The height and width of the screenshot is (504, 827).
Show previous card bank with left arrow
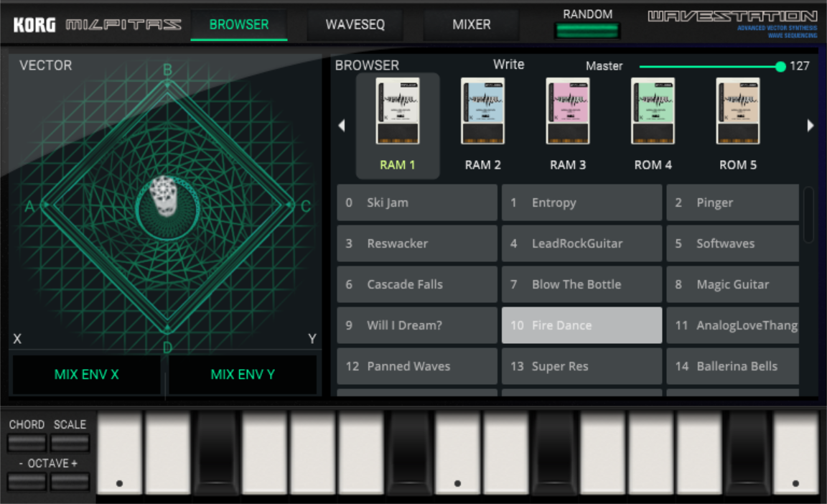tap(342, 126)
